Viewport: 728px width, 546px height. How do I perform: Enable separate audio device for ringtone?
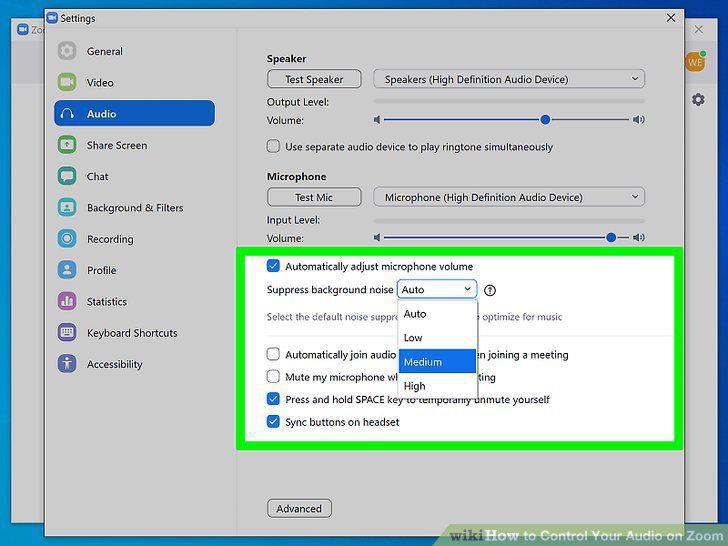pos(273,146)
